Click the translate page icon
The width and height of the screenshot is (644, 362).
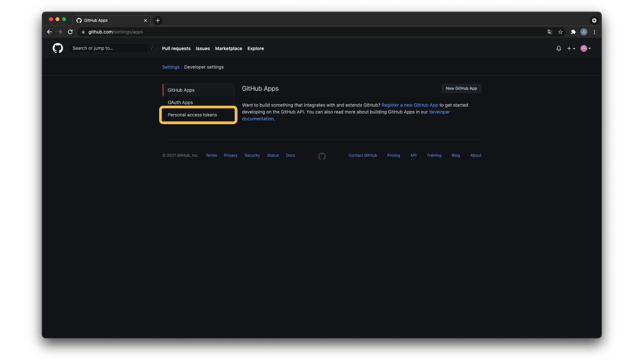pyautogui.click(x=550, y=32)
